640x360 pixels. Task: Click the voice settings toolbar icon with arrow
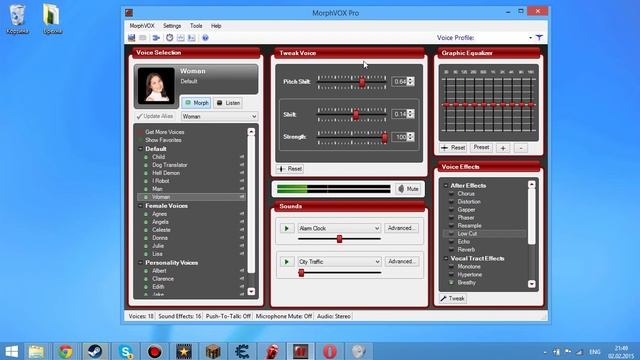coord(156,38)
